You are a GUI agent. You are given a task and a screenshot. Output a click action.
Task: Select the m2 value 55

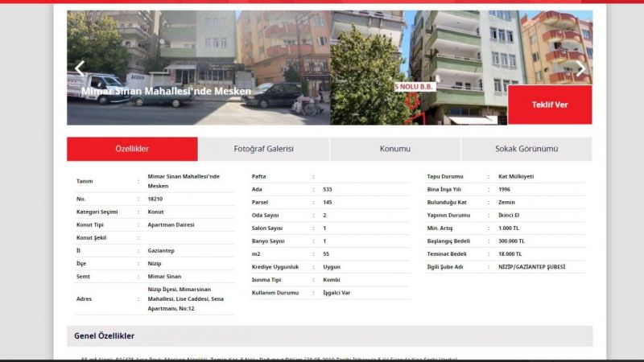(326, 254)
